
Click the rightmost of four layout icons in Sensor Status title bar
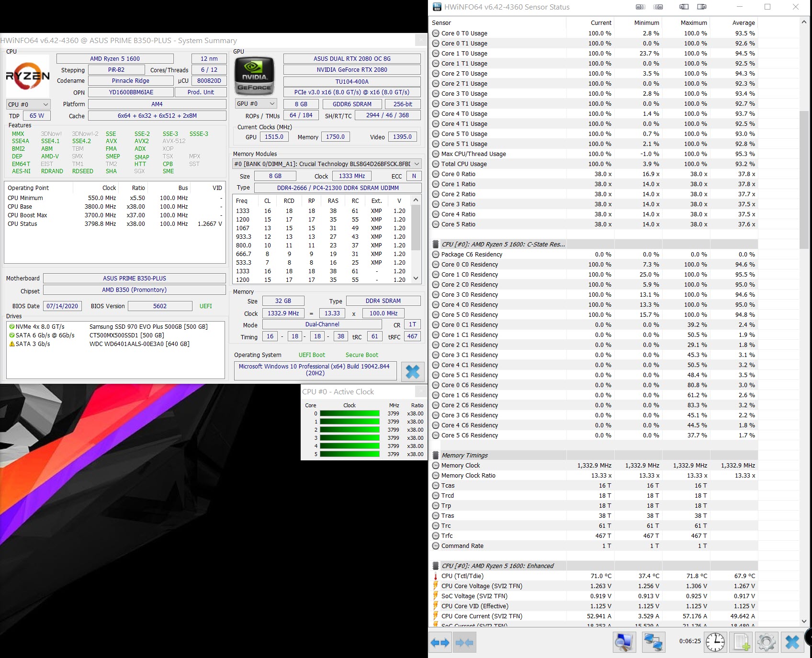click(702, 7)
